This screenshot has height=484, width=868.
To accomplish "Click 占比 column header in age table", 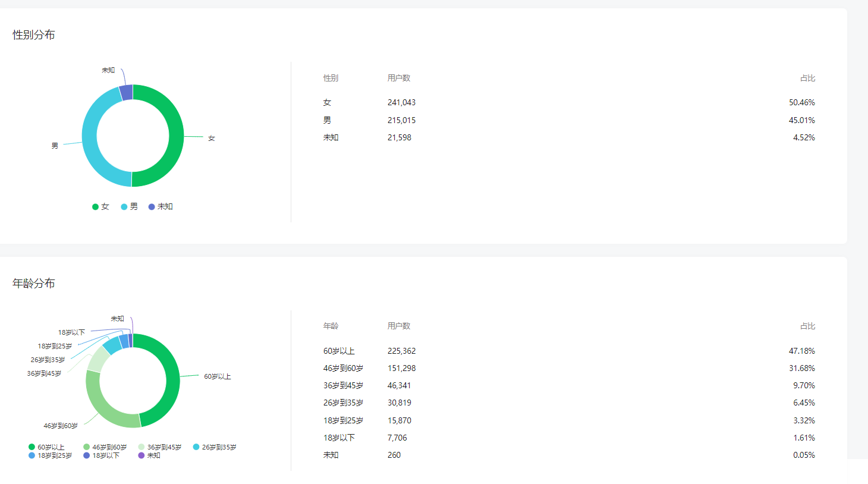I will point(807,326).
